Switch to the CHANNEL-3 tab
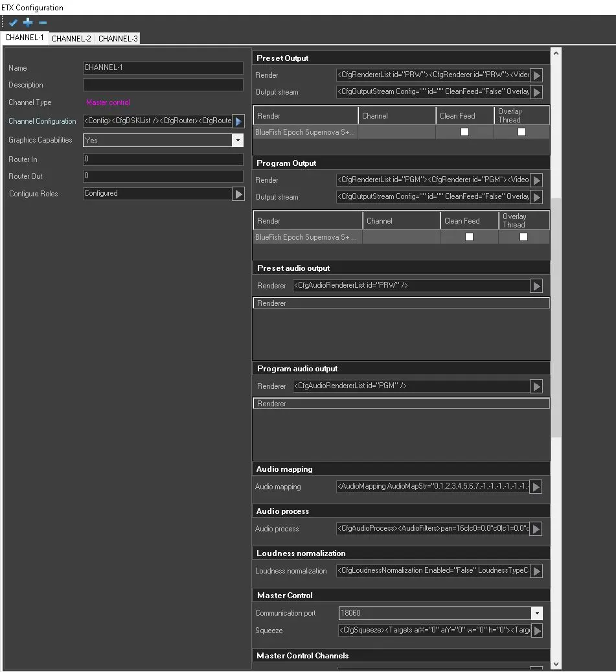616x672 pixels. coord(118,39)
